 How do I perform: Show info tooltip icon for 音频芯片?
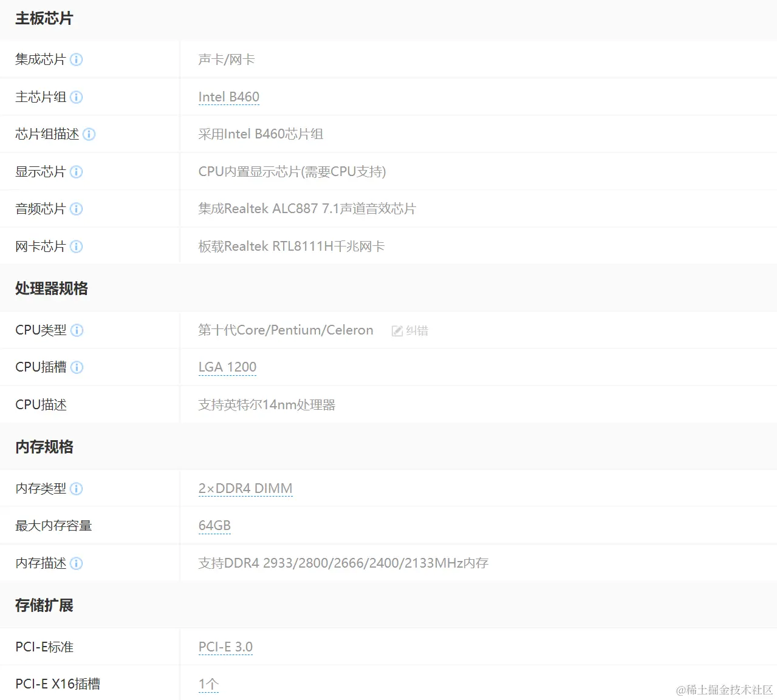(77, 209)
